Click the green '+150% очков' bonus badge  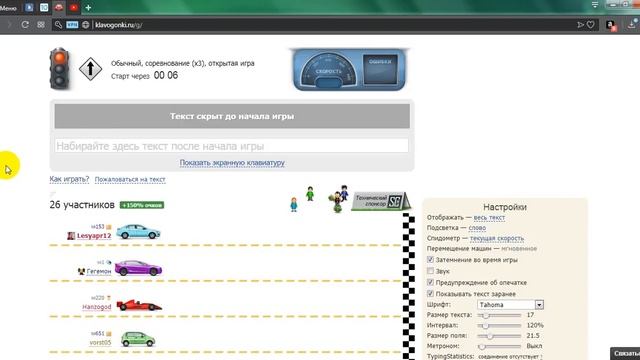click(x=142, y=205)
